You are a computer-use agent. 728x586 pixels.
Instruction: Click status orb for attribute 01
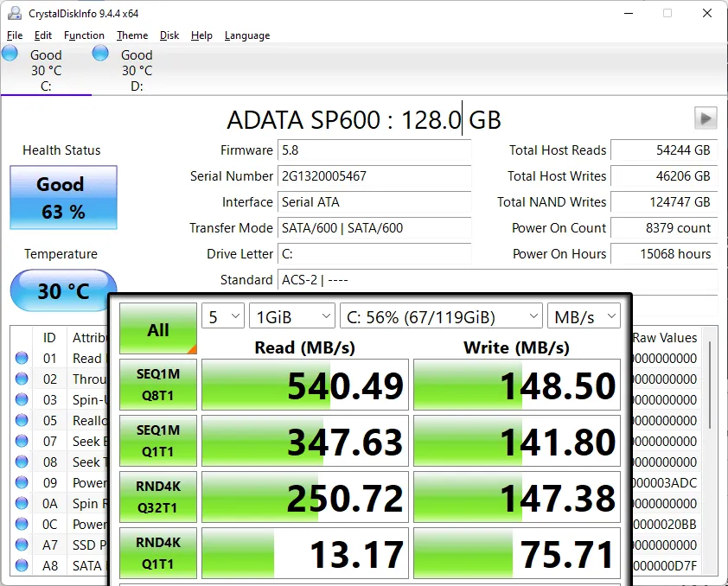pyautogui.click(x=22, y=358)
